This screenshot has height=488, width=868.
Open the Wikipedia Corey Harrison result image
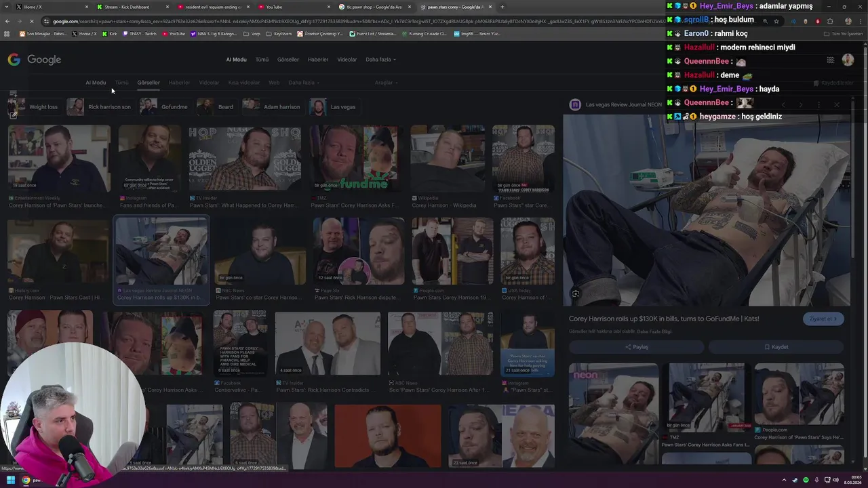pos(448,159)
